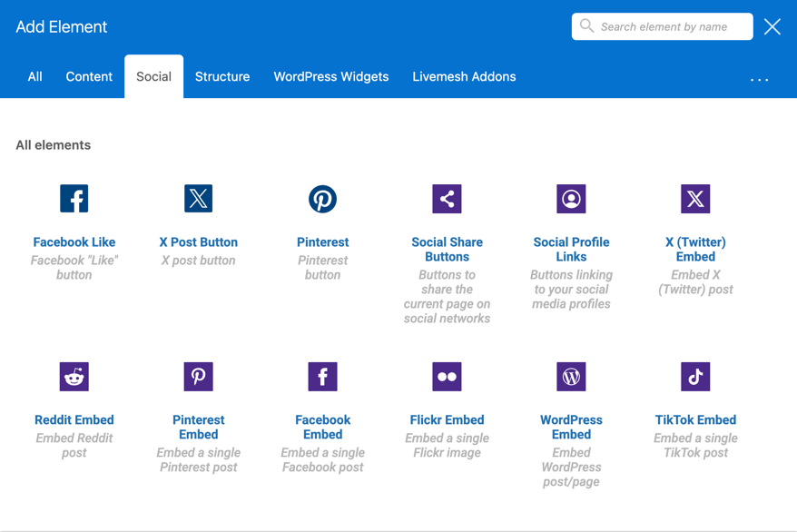Click the Social Share Buttons icon
This screenshot has width=797, height=532.
447,198
